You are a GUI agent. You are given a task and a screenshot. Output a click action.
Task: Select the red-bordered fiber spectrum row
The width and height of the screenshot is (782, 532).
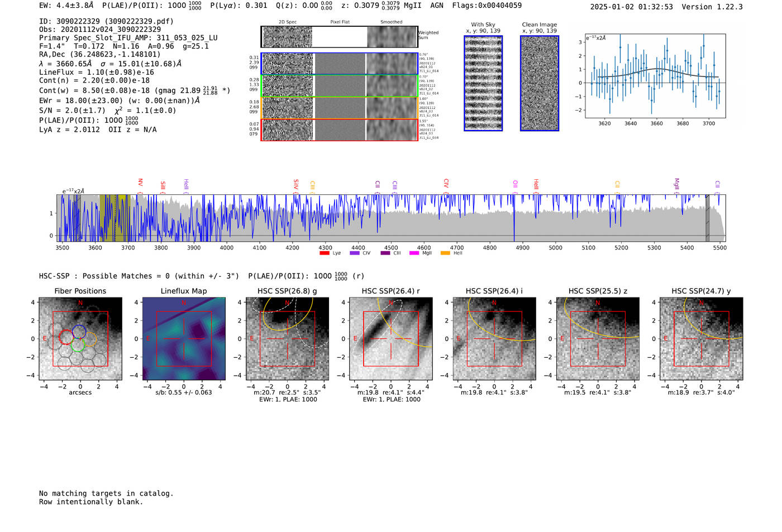(339, 130)
